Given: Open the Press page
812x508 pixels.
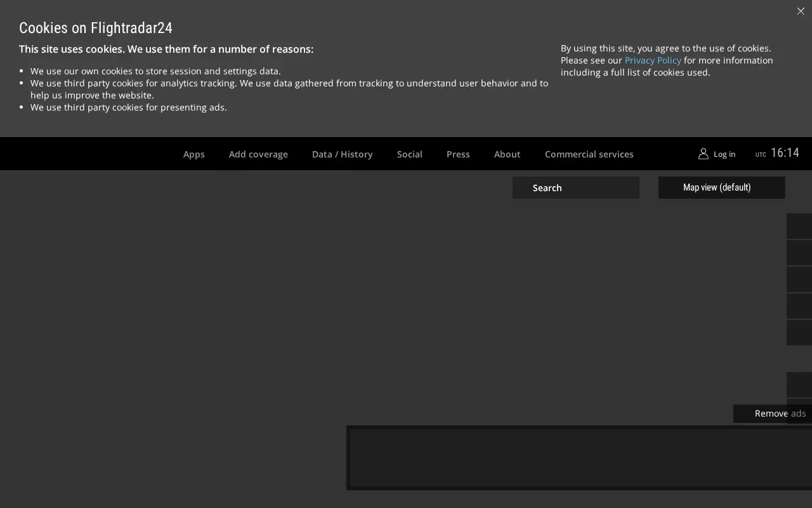Looking at the screenshot, I should [x=458, y=154].
